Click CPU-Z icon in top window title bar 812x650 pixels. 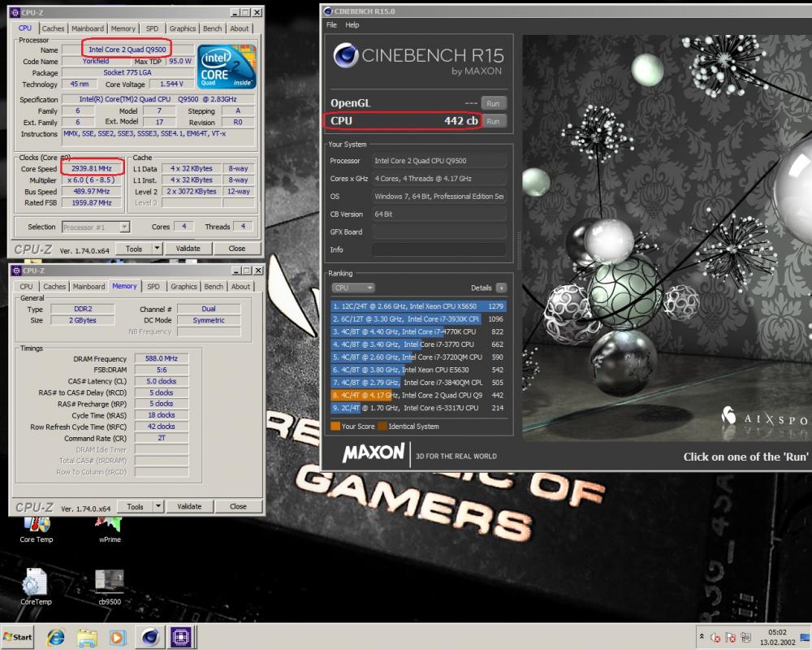pos(15,12)
